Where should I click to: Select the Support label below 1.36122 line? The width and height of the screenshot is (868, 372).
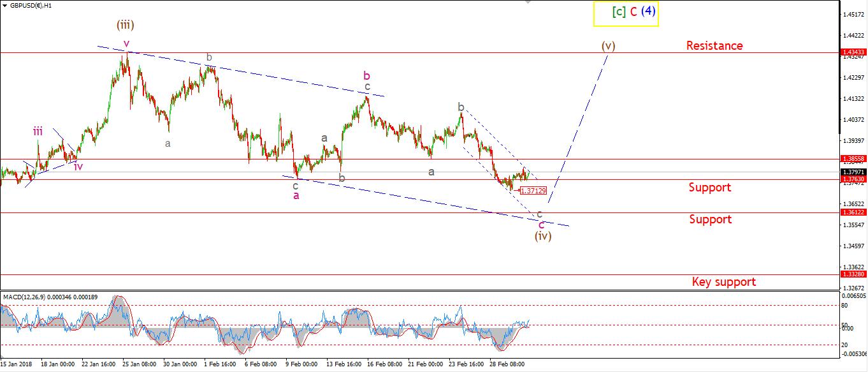(x=710, y=219)
